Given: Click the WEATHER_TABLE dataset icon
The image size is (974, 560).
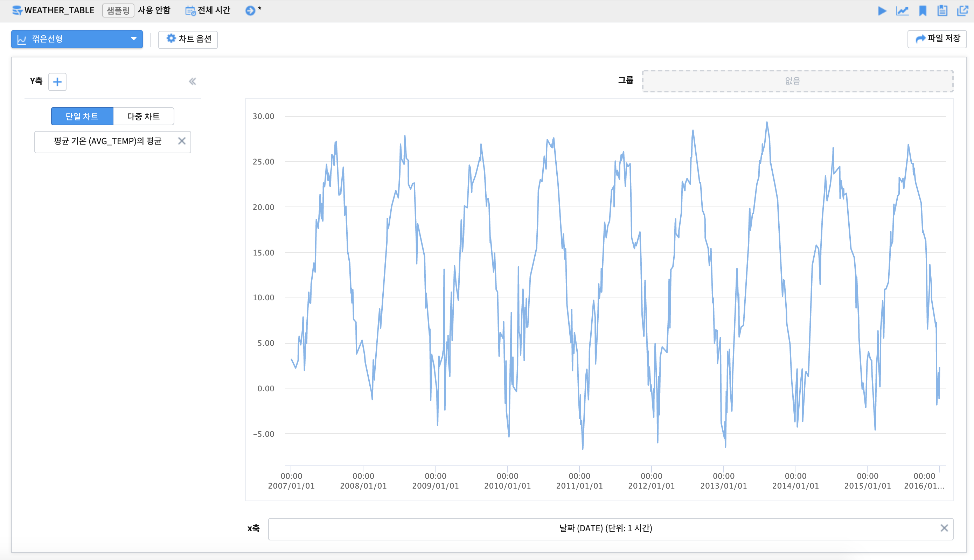Looking at the screenshot, I should point(17,10).
